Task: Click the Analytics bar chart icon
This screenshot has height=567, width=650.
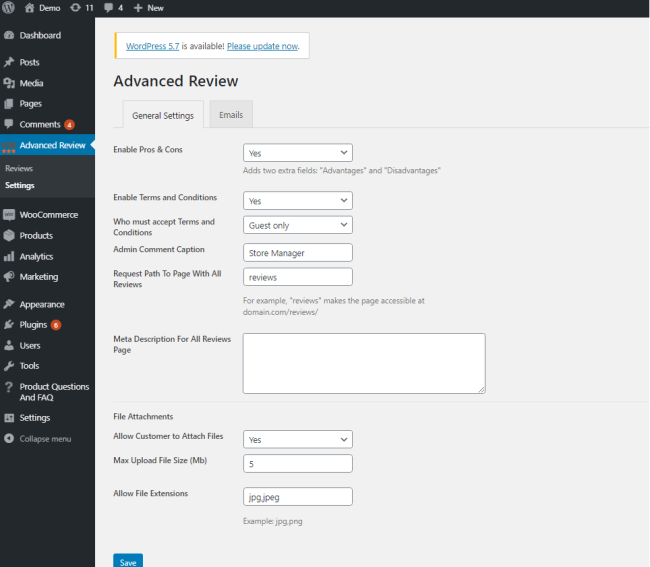Action: pos(9,256)
